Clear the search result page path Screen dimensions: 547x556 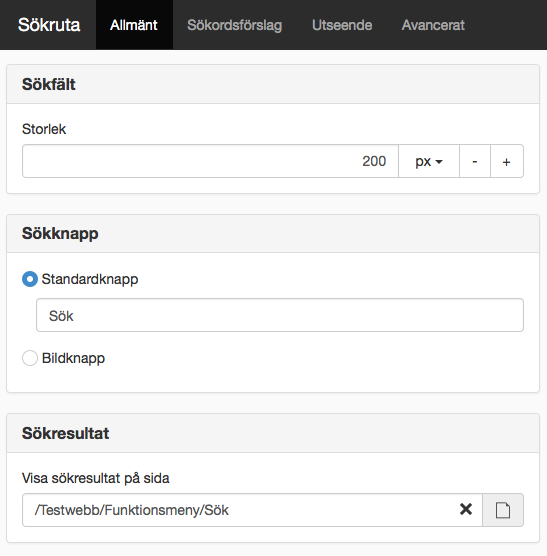465,509
